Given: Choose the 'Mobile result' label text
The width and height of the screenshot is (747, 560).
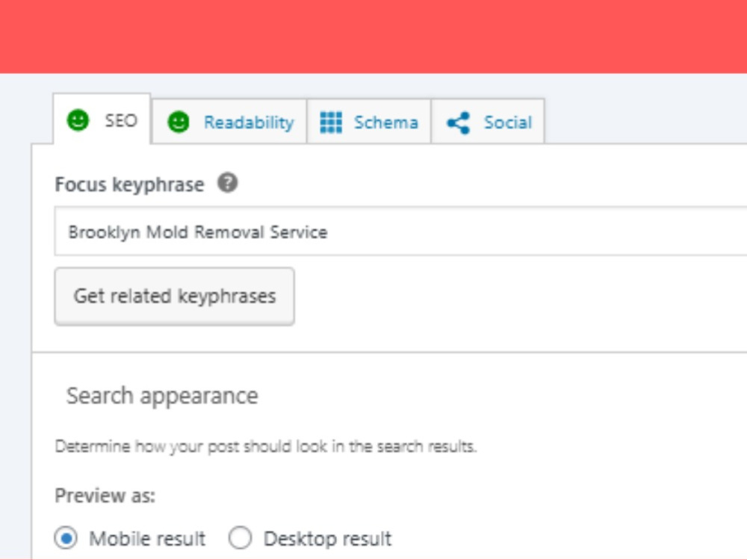Looking at the screenshot, I should (147, 538).
